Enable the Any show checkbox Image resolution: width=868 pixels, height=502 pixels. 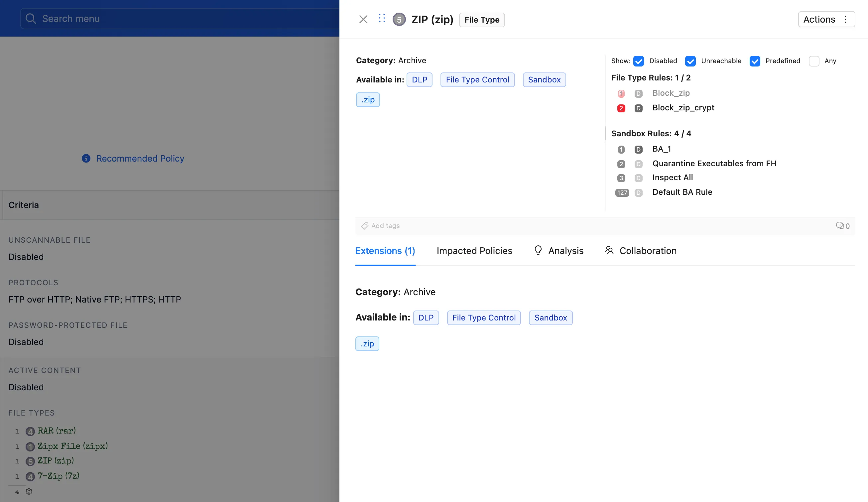point(814,61)
